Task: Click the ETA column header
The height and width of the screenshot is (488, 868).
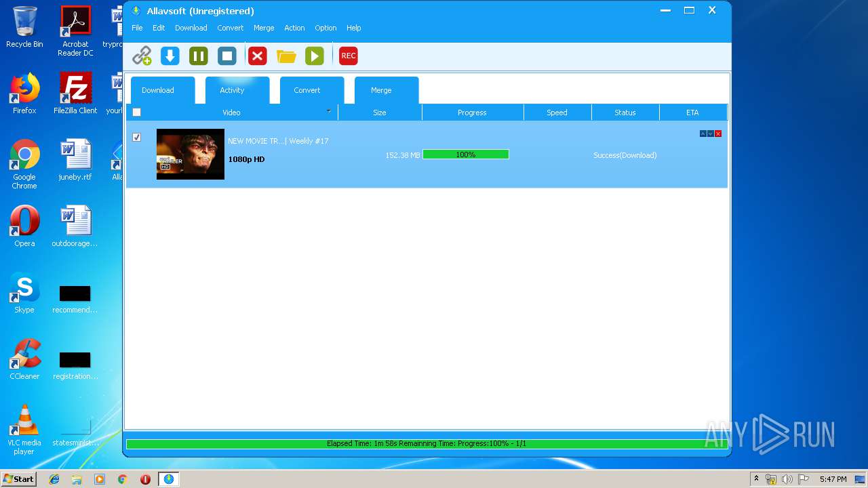Action: point(692,113)
